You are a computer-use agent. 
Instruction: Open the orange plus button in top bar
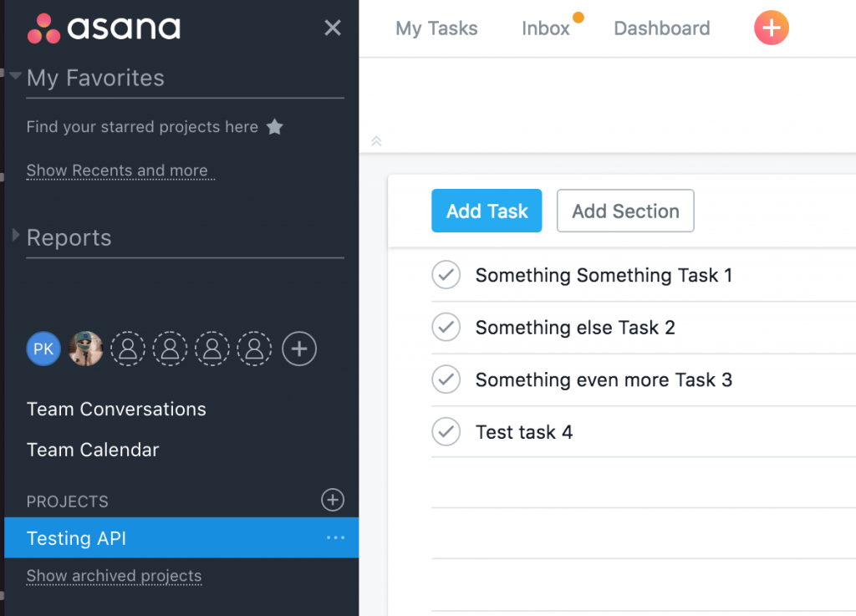click(770, 28)
